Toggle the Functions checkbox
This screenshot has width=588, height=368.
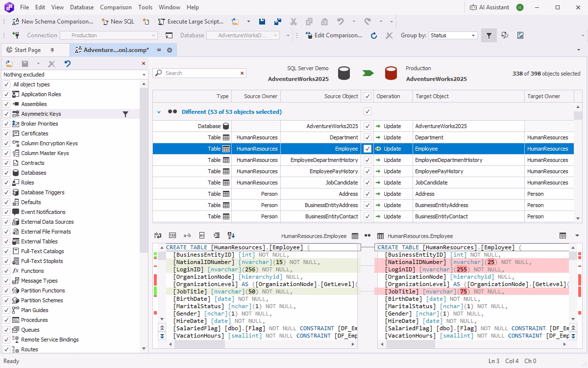click(x=6, y=271)
